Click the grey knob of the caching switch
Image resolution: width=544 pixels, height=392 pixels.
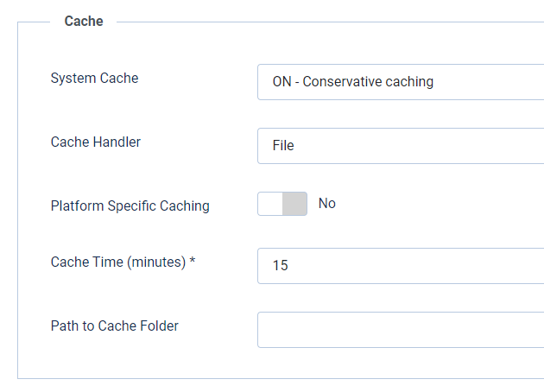pos(295,204)
